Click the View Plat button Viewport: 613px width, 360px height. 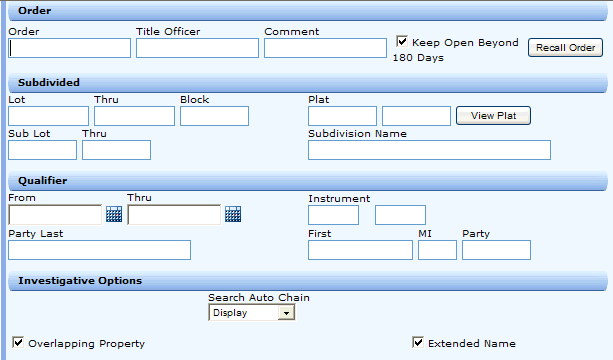coord(493,116)
